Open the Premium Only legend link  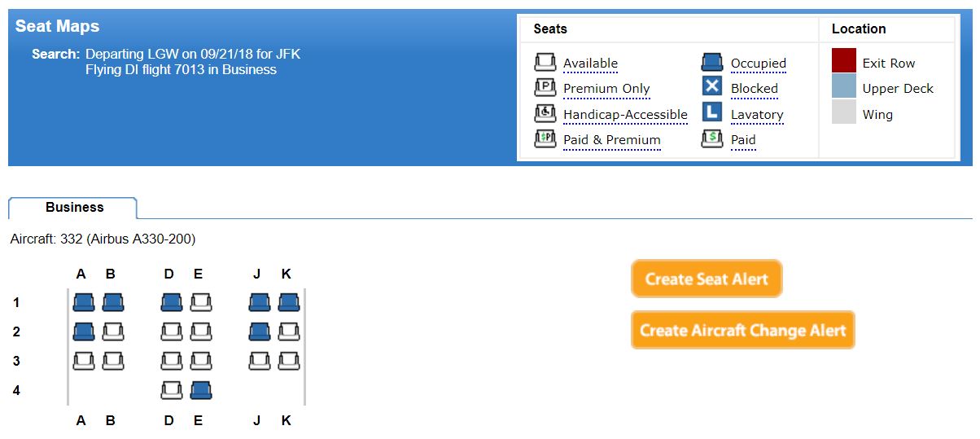606,89
